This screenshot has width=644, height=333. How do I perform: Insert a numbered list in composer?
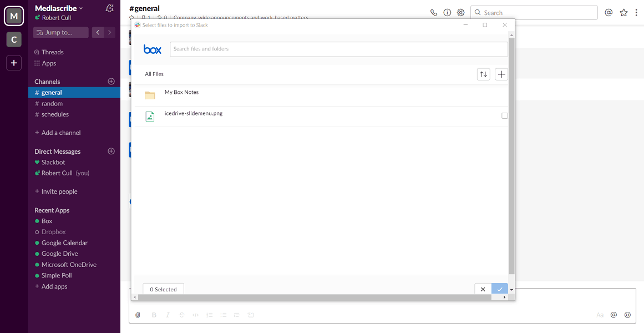coord(210,315)
